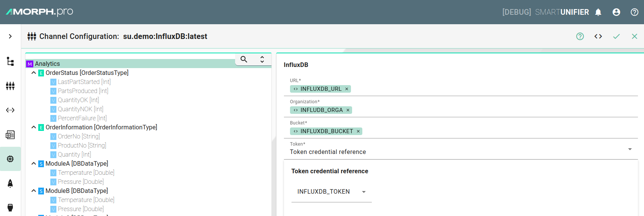Collapse the OrderStatus node
This screenshot has height=216, width=644.
pos(34,73)
